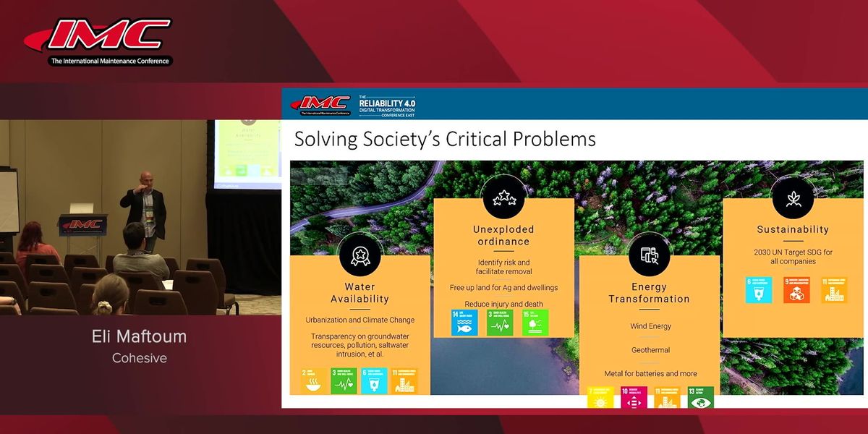Click the SDG 2 Zero Hunger bowl icon

314,380
